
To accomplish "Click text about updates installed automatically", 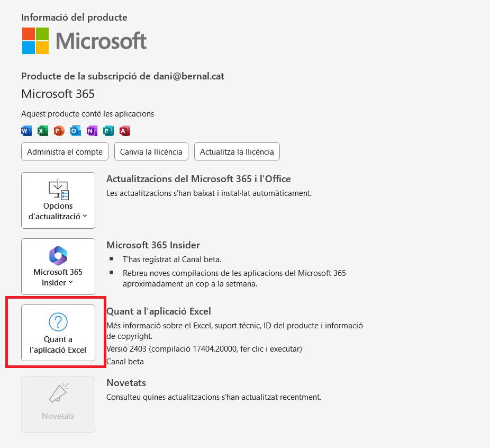I will (x=209, y=193).
